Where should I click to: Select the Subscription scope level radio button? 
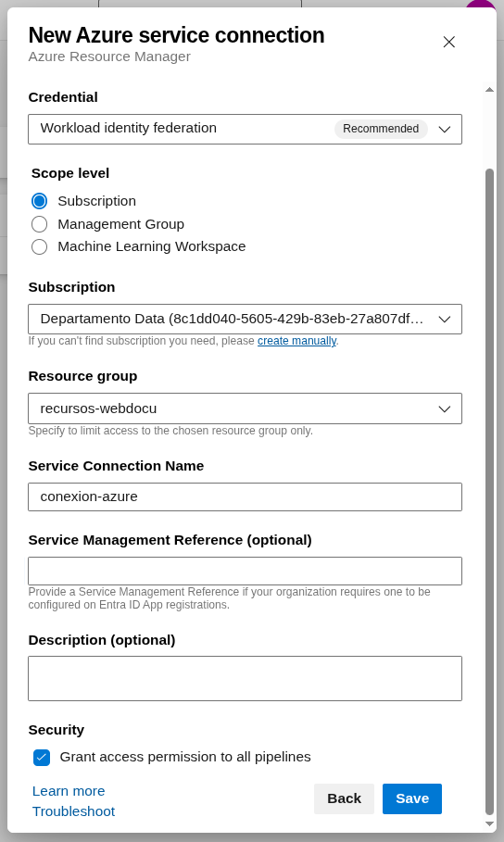pyautogui.click(x=39, y=201)
